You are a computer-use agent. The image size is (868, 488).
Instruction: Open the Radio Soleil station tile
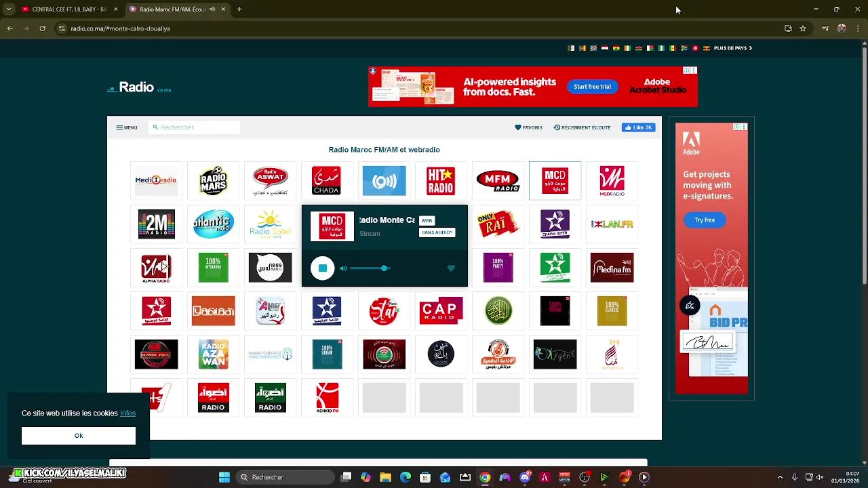[271, 224]
